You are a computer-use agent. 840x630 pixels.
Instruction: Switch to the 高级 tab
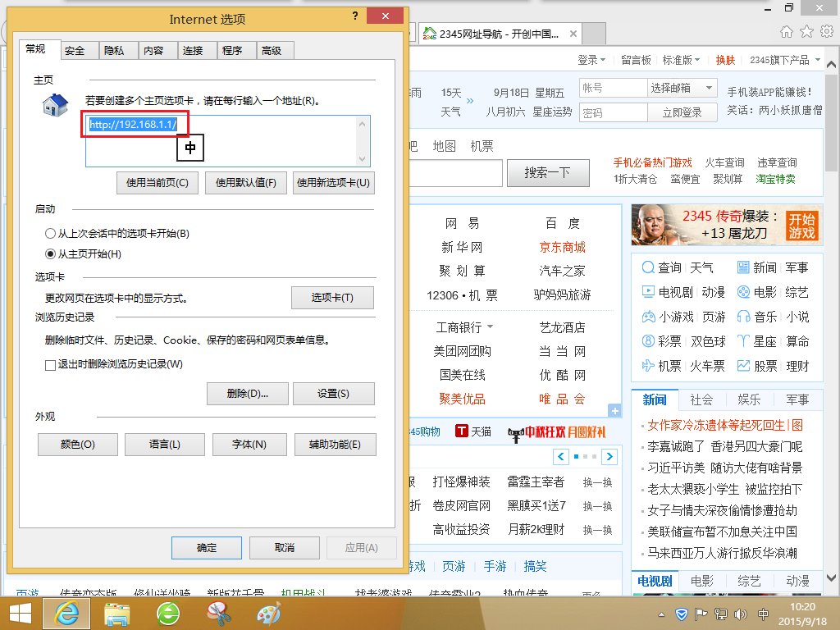[272, 50]
